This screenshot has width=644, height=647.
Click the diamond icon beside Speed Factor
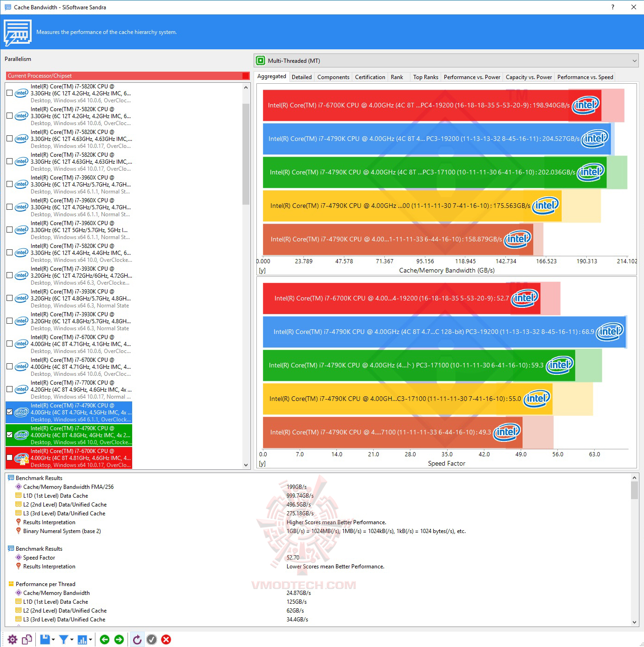pos(19,557)
